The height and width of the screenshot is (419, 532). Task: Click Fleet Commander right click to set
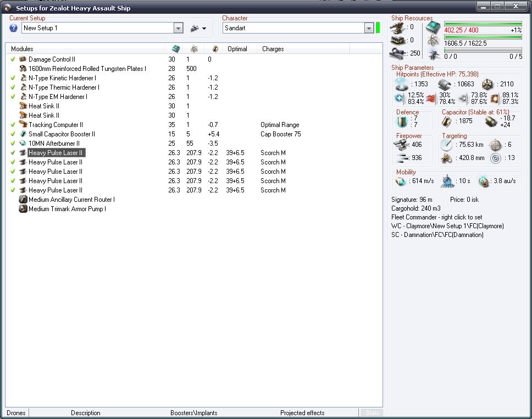tap(436, 217)
